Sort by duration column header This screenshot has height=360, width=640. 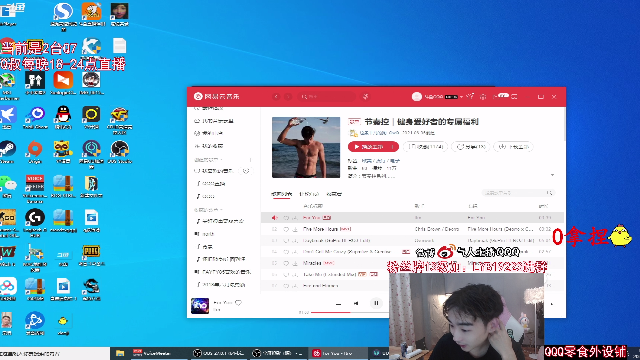[x=543, y=206]
